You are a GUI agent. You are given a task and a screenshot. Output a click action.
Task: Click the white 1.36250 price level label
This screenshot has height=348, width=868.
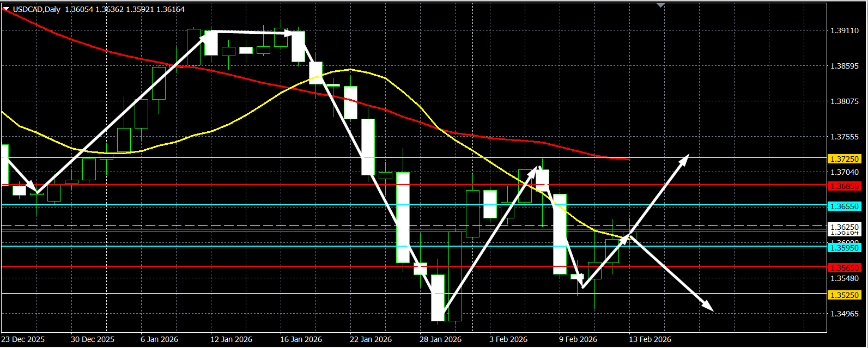[x=845, y=227]
